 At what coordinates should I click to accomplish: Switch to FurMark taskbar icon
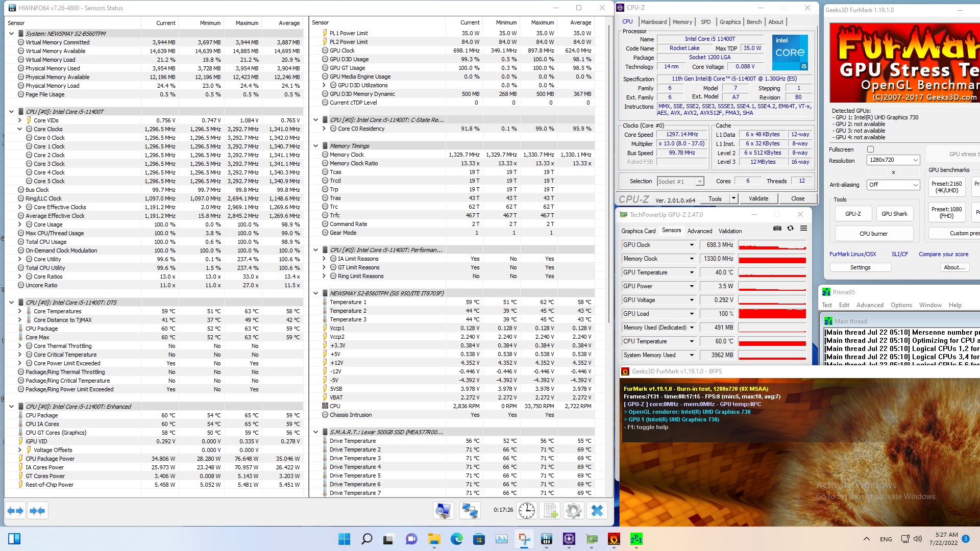tap(614, 539)
